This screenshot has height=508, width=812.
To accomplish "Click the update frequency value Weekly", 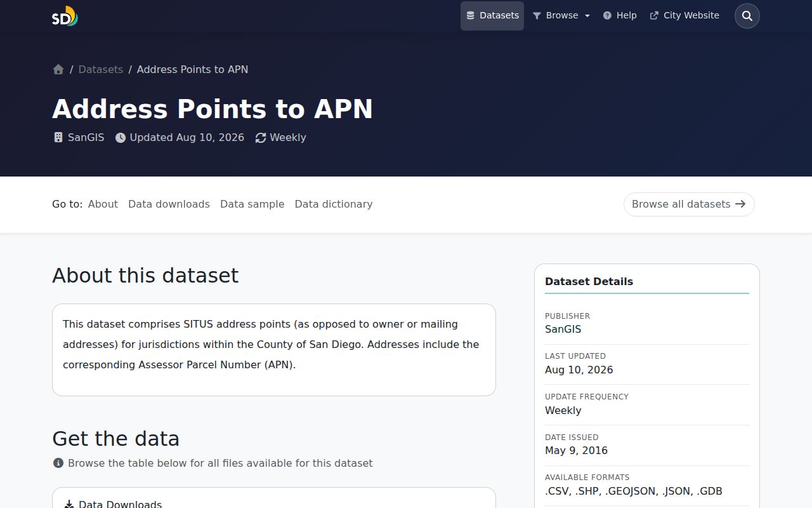I will [x=563, y=410].
